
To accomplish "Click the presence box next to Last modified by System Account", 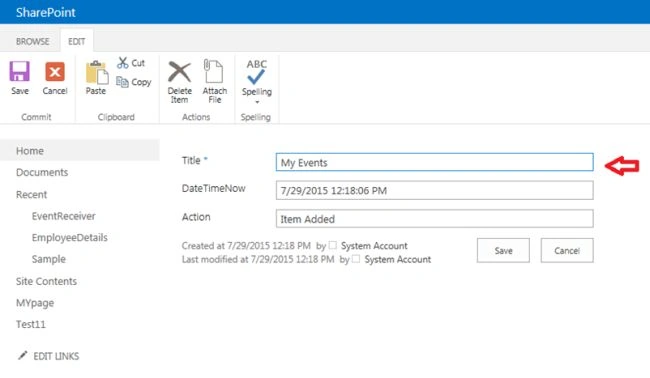I will coord(356,259).
